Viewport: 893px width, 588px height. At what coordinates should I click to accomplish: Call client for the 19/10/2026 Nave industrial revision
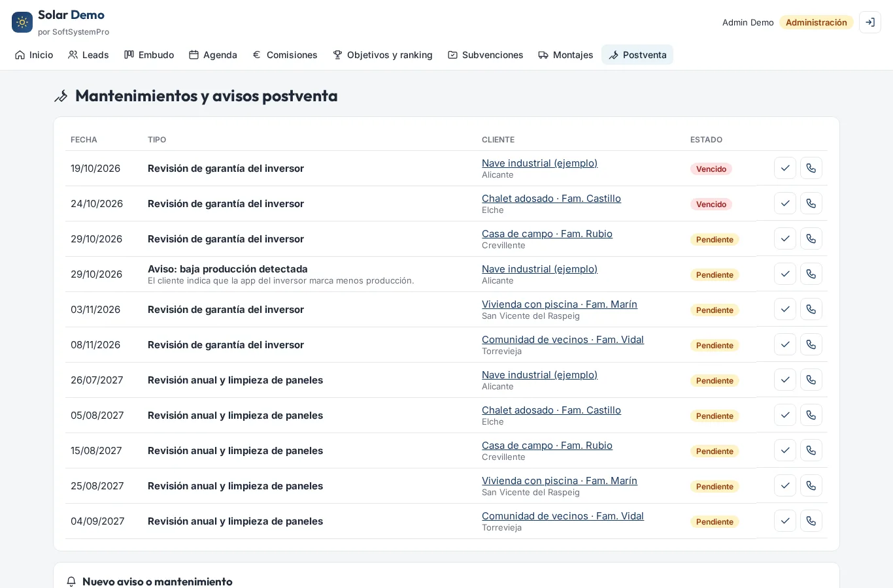click(x=811, y=168)
